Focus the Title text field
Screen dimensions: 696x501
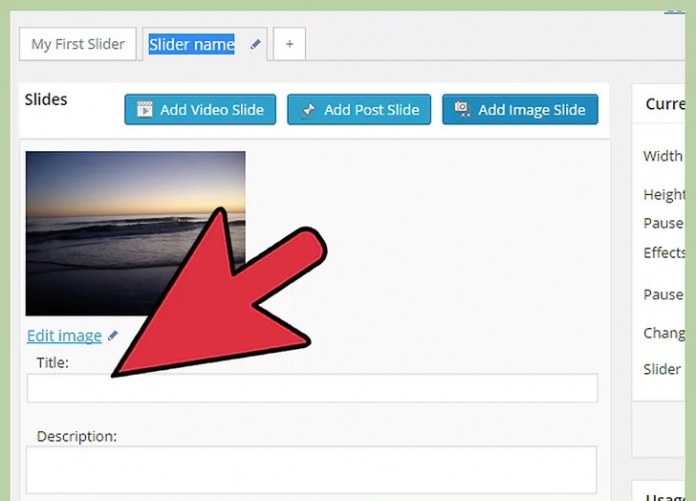tap(312, 388)
